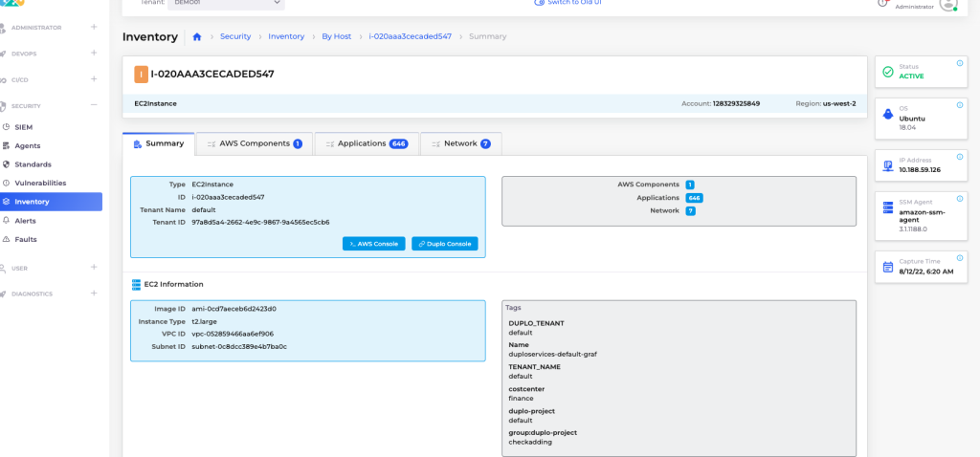Collapse the Security sidebar section
The height and width of the screenshot is (457, 980).
coord(94,105)
